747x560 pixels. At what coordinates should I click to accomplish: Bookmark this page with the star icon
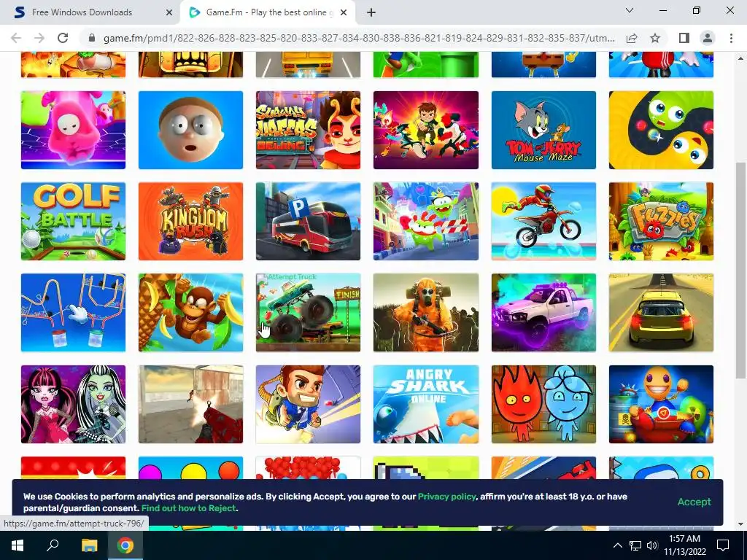(655, 38)
